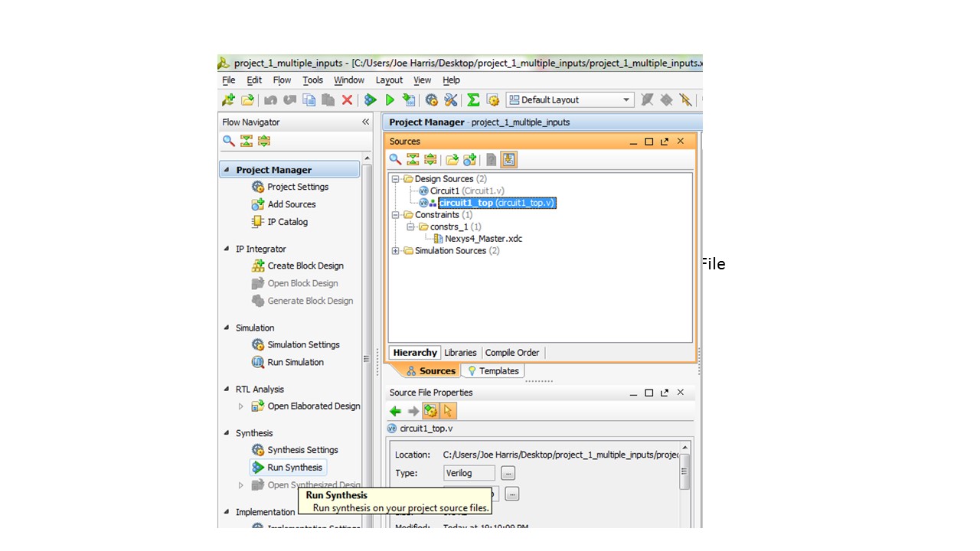Open the Tools menu
Viewport: 980px width, 551px height.
tap(312, 80)
